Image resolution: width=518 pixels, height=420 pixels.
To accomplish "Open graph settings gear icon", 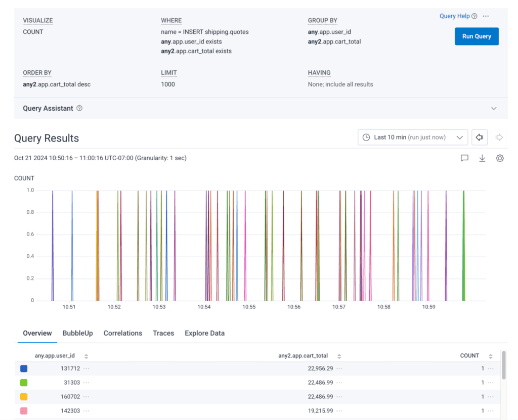I will [500, 158].
